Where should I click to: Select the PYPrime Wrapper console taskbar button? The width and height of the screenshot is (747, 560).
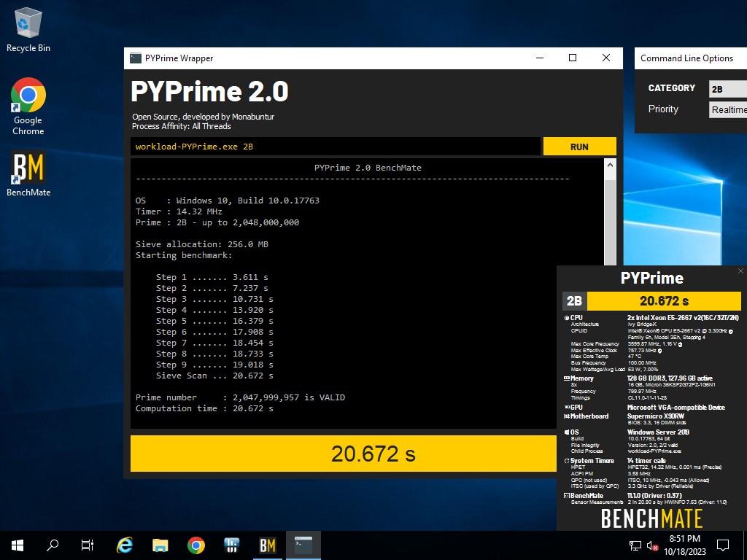tap(303, 545)
